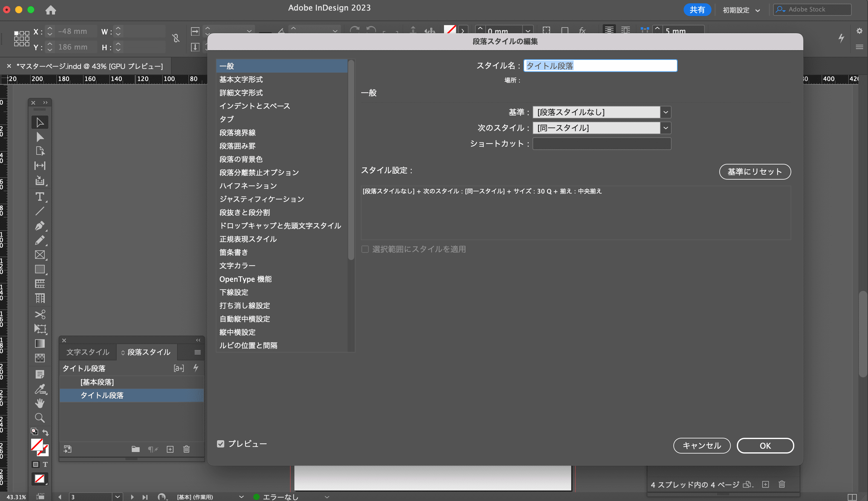Create new style with plus icon
Screen dimensions: 868x501
(x=170, y=449)
